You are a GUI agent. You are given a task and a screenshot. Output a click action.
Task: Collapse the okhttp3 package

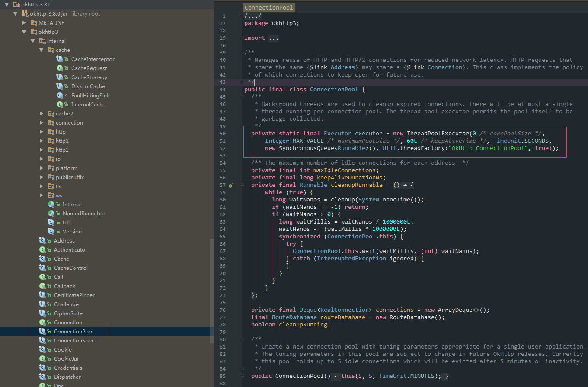click(24, 32)
